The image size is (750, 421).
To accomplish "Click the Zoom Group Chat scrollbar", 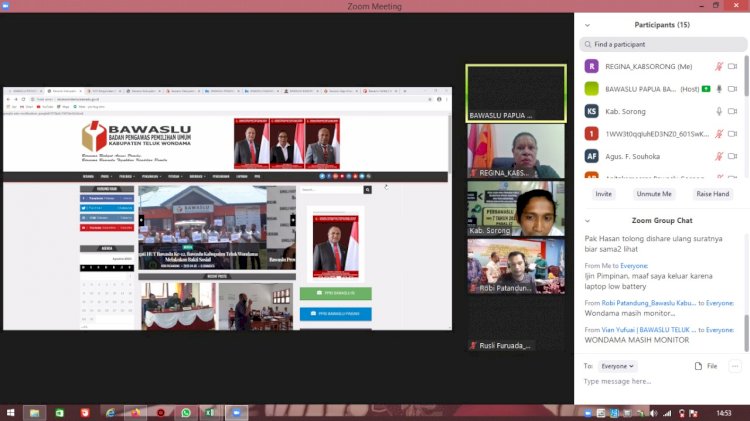I will [747, 333].
